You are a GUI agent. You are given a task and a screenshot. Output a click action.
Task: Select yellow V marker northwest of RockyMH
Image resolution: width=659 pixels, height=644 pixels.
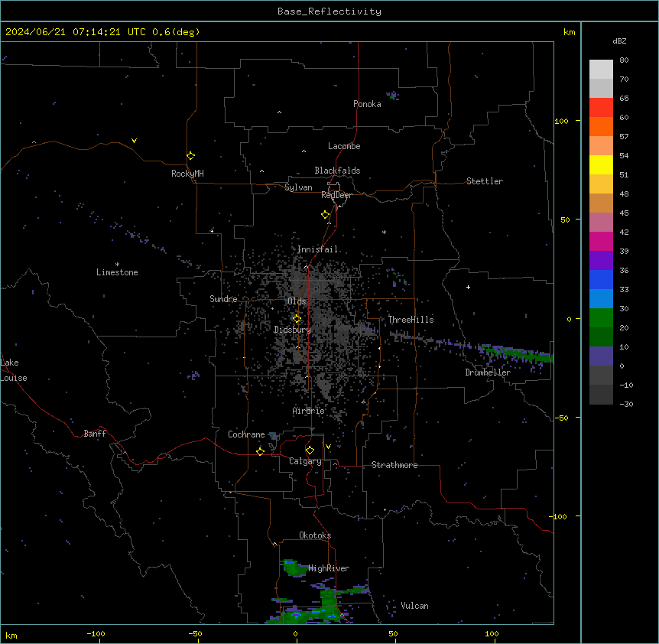pos(134,141)
